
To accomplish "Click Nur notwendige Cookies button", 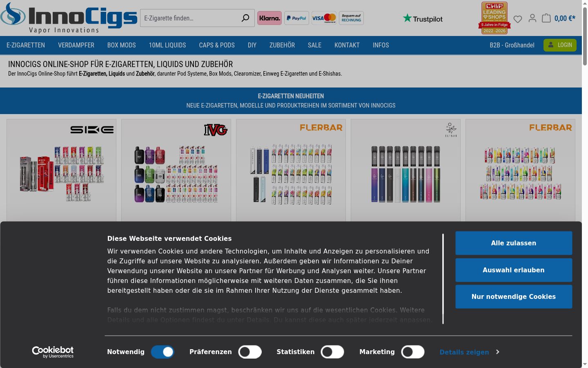I will tap(514, 296).
